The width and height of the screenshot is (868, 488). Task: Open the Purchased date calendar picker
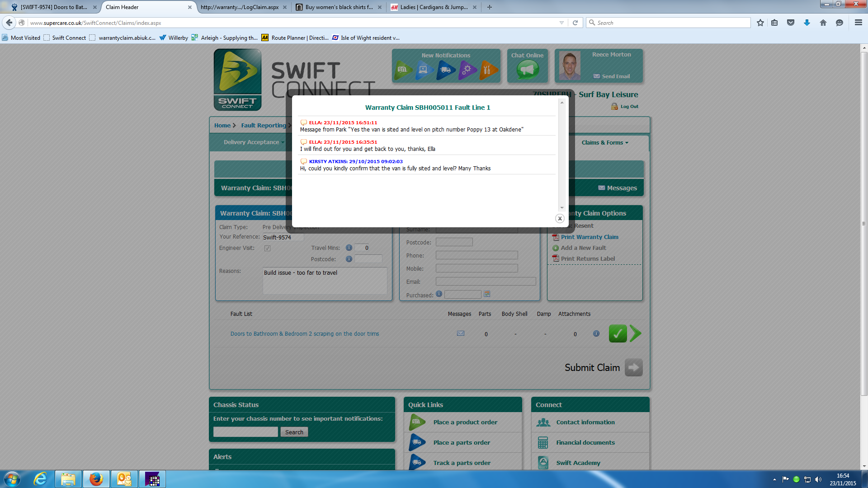click(x=487, y=294)
